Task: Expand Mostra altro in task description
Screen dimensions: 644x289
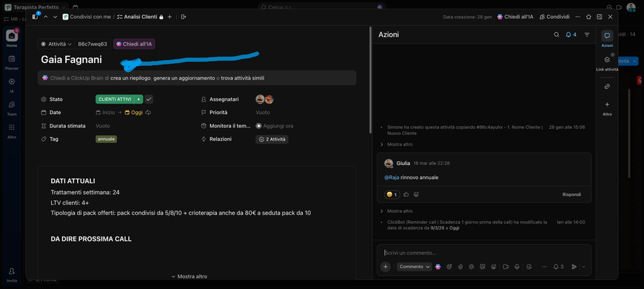Action: pyautogui.click(x=189, y=276)
